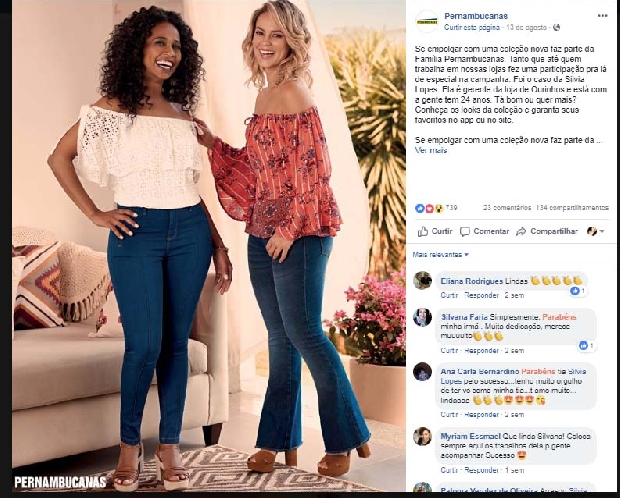Viewport: 620px width, 498px height.
Task: Click Curtir esta página link
Action: click(x=472, y=28)
